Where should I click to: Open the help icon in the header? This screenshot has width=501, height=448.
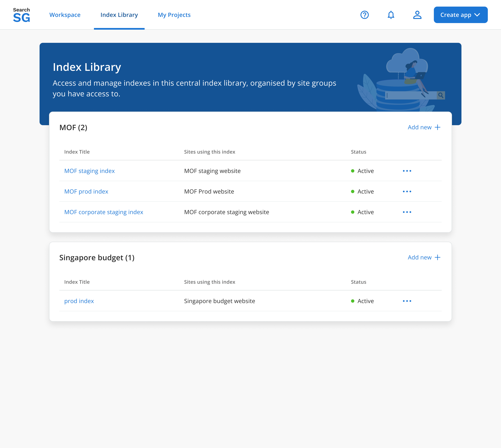pyautogui.click(x=364, y=15)
